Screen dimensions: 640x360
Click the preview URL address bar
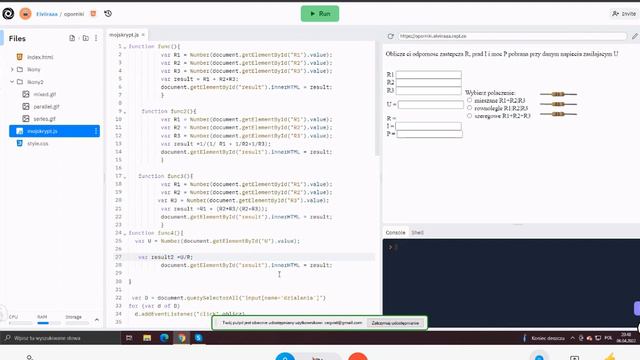(512, 36)
